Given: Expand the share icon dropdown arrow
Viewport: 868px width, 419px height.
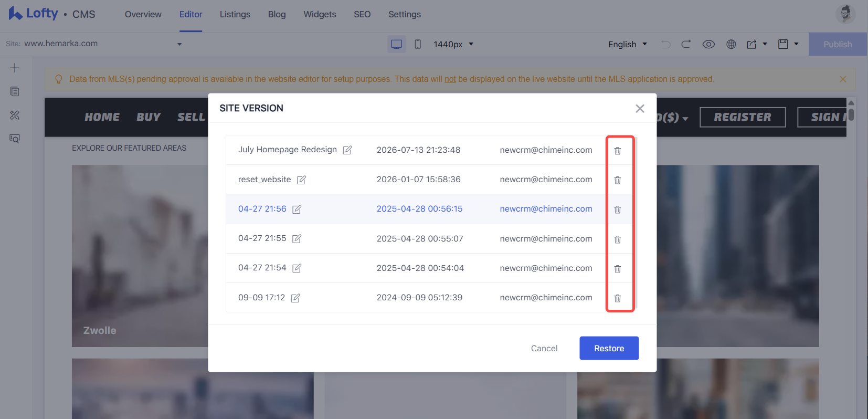Looking at the screenshot, I should (765, 44).
